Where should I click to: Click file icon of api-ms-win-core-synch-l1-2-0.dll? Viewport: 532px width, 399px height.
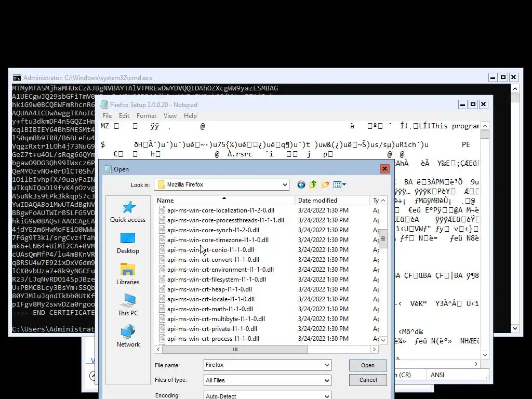click(x=162, y=230)
